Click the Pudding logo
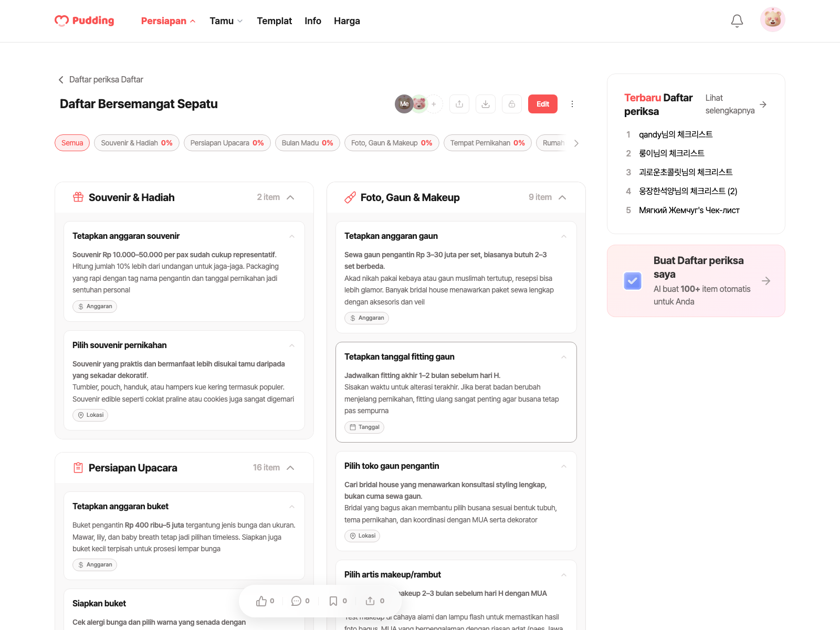Image resolution: width=840 pixels, height=630 pixels. 85,20
